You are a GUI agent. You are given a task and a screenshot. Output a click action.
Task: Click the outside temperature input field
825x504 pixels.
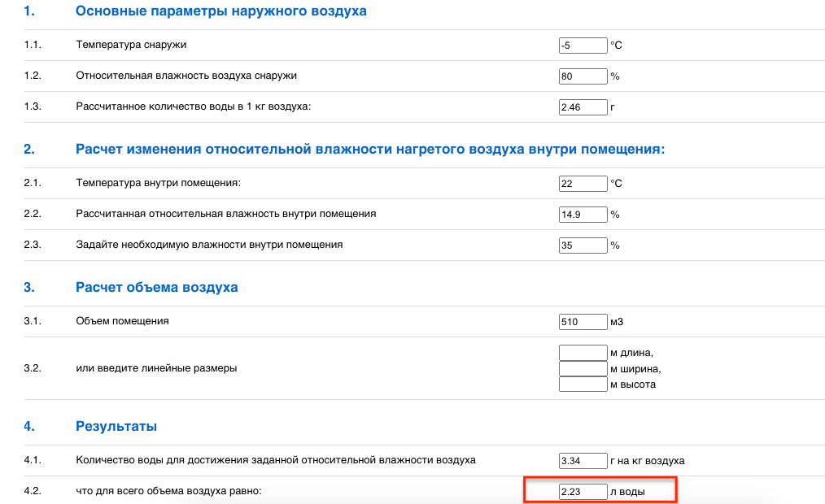(x=583, y=46)
